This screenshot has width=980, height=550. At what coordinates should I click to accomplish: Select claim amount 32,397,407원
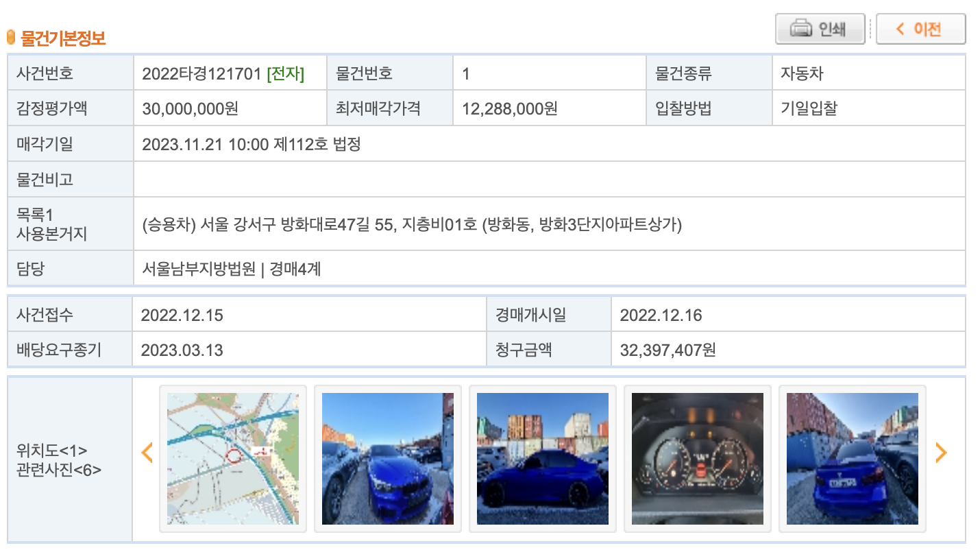667,350
